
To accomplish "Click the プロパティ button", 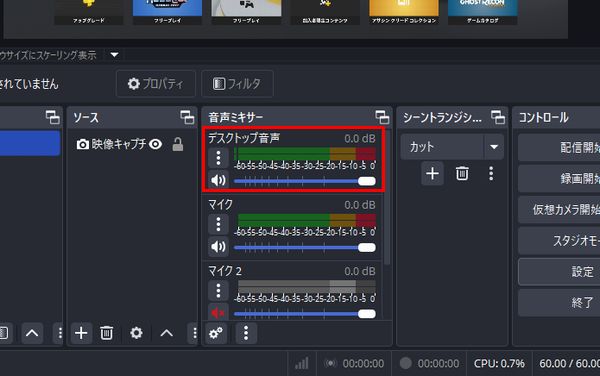I will tap(156, 83).
